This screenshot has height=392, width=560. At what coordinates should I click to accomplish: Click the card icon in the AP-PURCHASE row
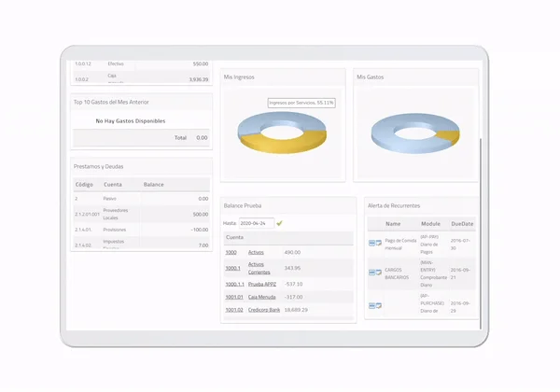coord(371,306)
